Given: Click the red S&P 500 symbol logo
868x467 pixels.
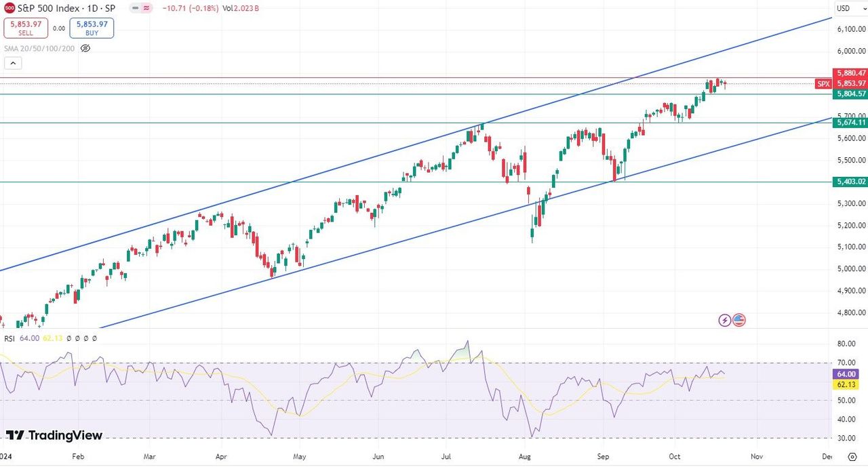Looking at the screenshot, I should click(x=9, y=8).
